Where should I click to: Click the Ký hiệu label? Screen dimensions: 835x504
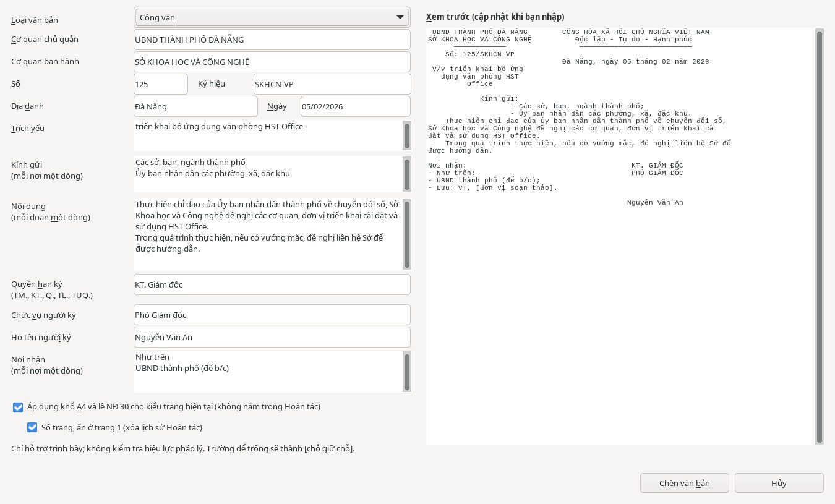[212, 84]
